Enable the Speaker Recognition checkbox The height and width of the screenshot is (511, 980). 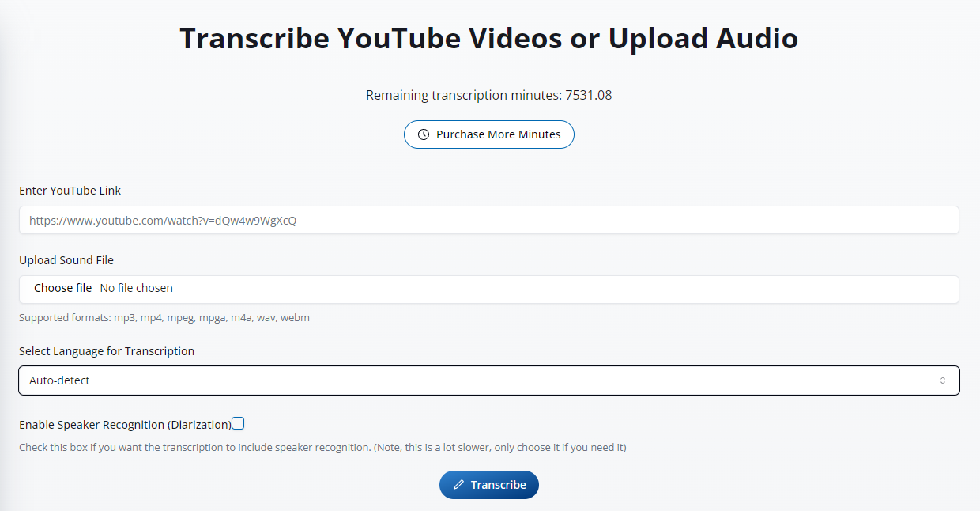[x=238, y=424]
